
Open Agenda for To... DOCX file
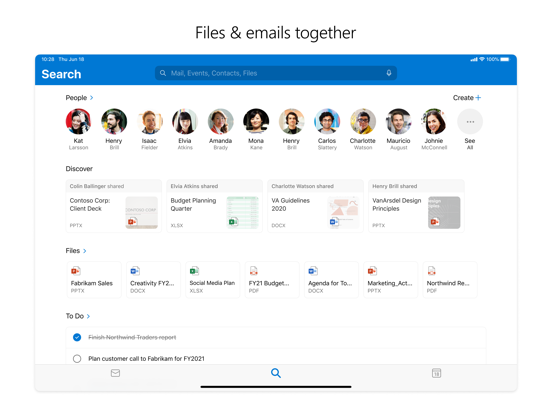[331, 280]
